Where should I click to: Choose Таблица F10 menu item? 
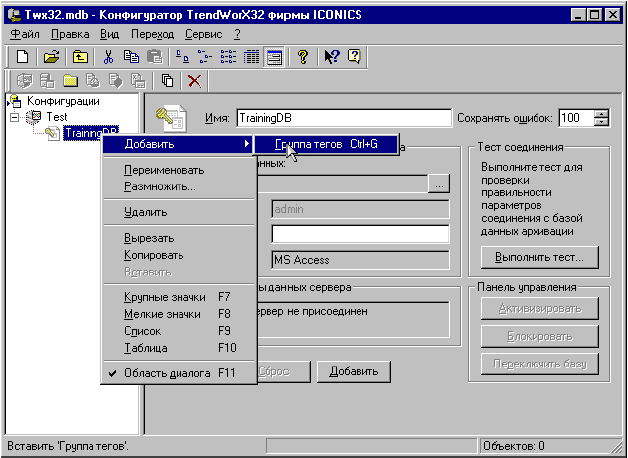point(179,348)
